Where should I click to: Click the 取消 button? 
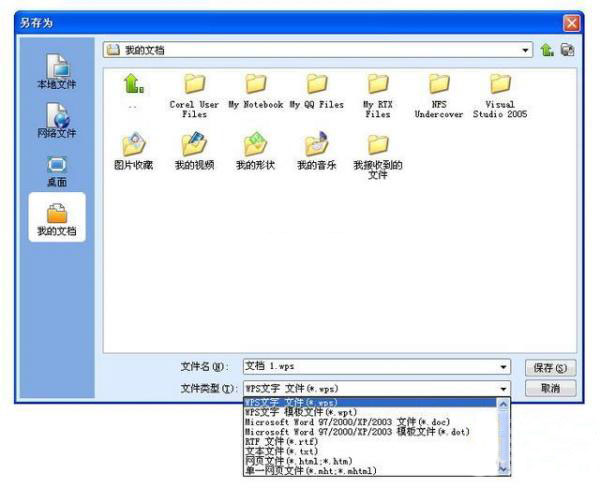click(x=550, y=388)
